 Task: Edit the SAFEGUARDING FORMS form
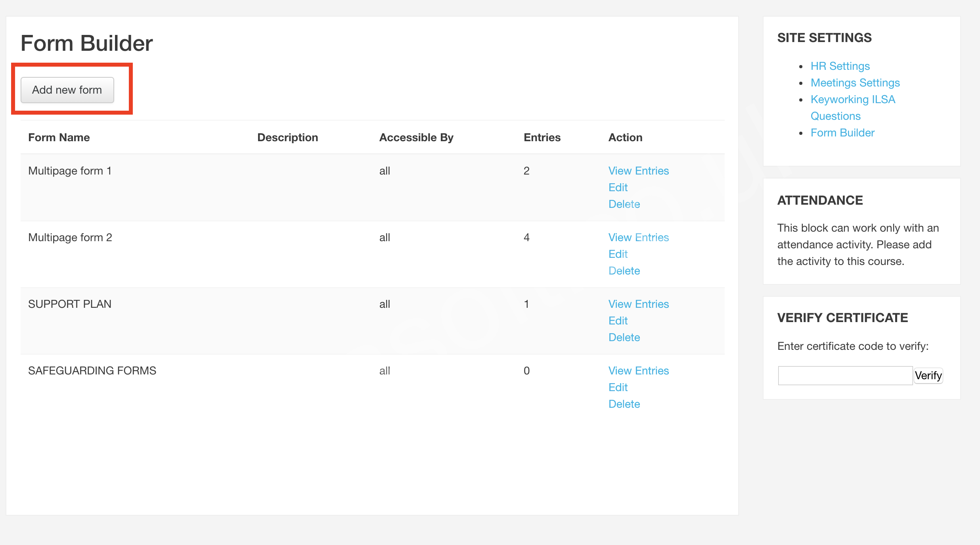(618, 388)
